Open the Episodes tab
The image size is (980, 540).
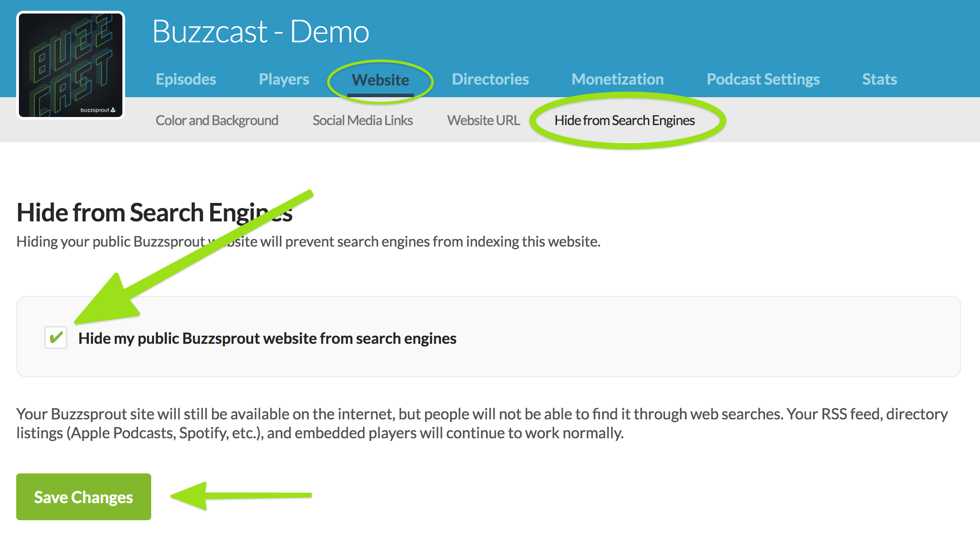pos(186,79)
